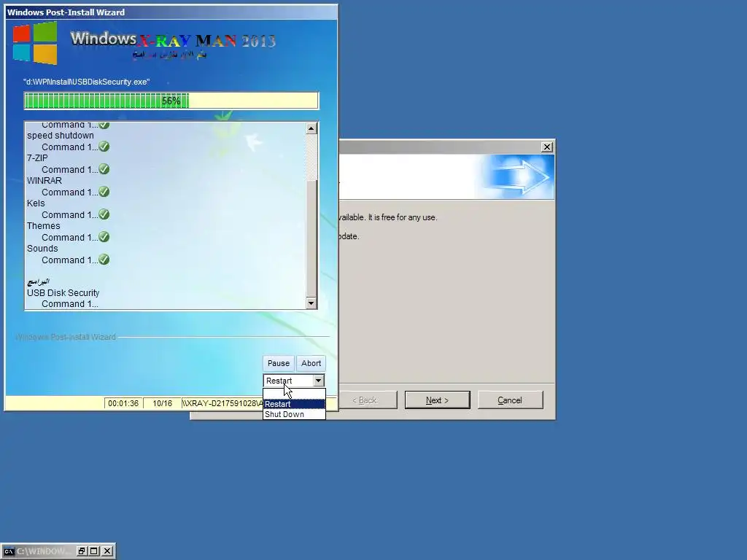Click the list scrollbar up arrow
Image resolution: width=747 pixels, height=560 pixels.
click(311, 128)
